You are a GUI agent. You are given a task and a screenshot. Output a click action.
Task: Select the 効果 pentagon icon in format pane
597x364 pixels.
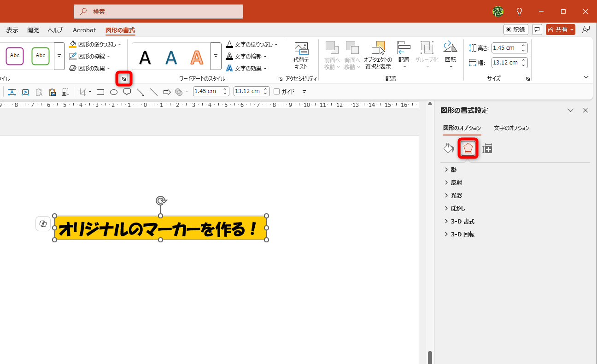468,148
